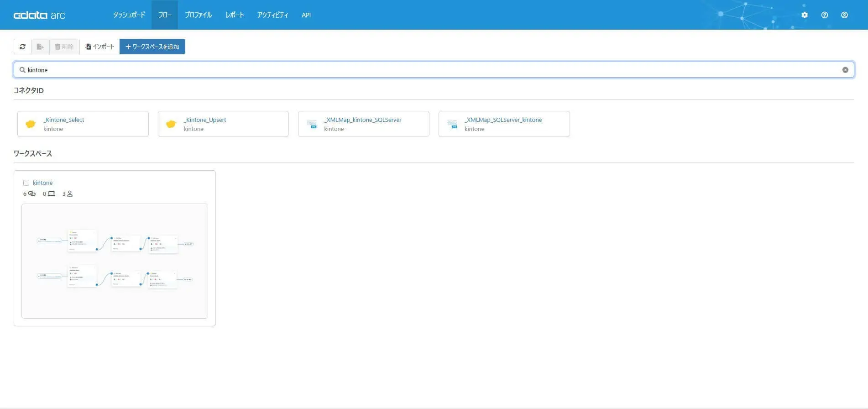Open the user account icon
868x409 pixels.
(845, 15)
